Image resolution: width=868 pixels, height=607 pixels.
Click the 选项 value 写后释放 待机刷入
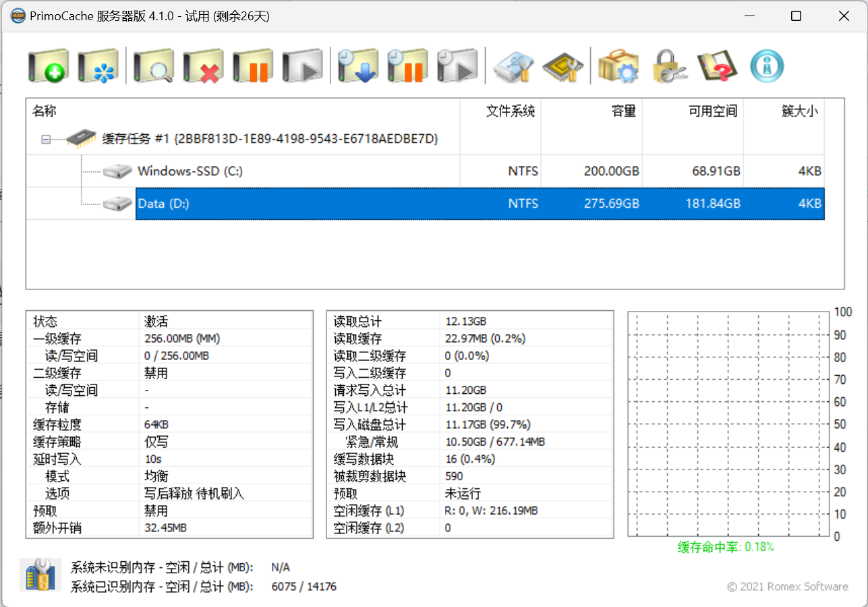coord(194,494)
